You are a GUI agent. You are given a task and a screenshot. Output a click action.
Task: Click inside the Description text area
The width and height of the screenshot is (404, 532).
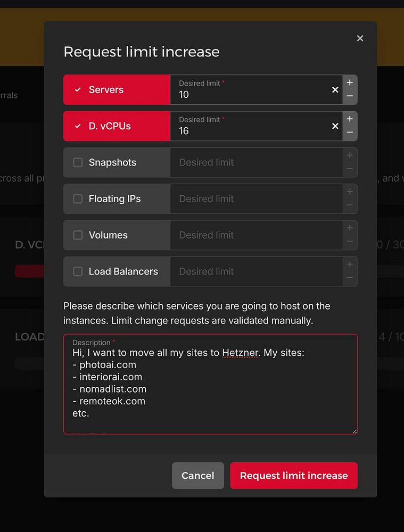click(210, 384)
